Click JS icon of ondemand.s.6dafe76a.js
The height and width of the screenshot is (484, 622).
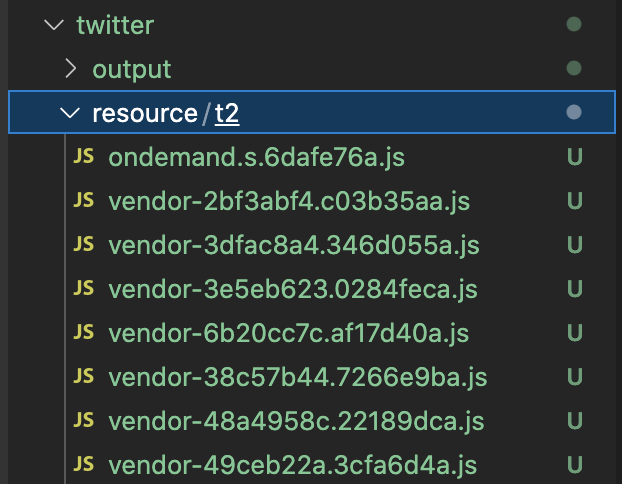[84, 157]
